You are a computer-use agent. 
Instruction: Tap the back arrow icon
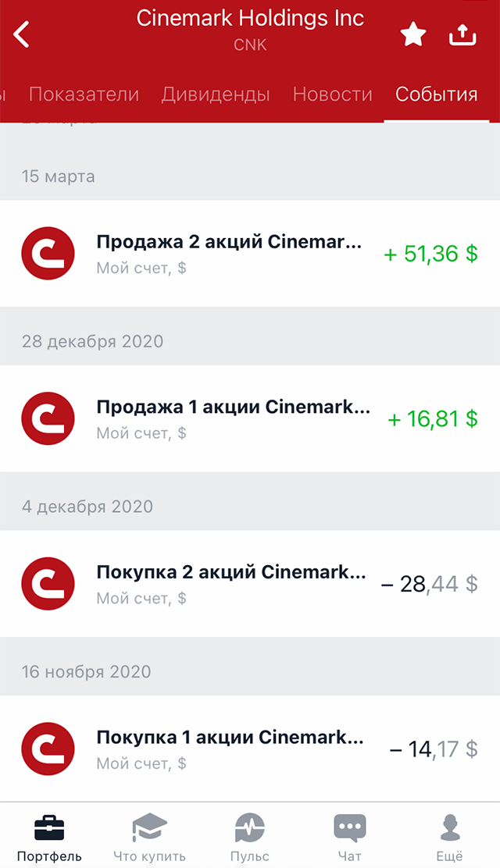(22, 34)
